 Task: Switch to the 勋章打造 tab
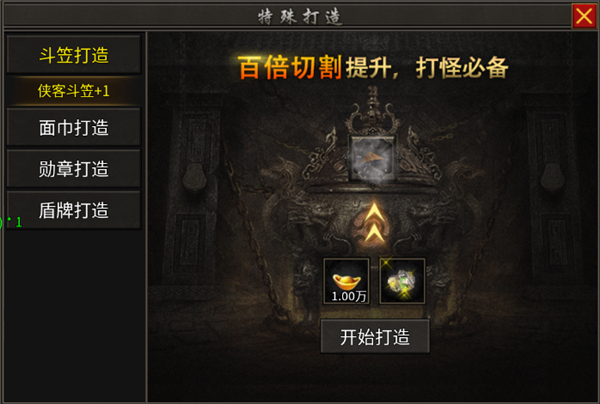pos(74,169)
